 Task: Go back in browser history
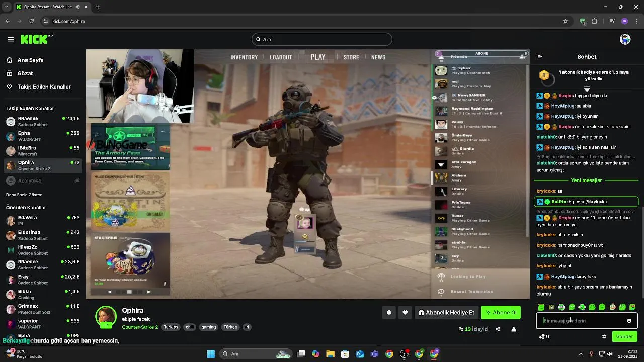click(x=8, y=21)
